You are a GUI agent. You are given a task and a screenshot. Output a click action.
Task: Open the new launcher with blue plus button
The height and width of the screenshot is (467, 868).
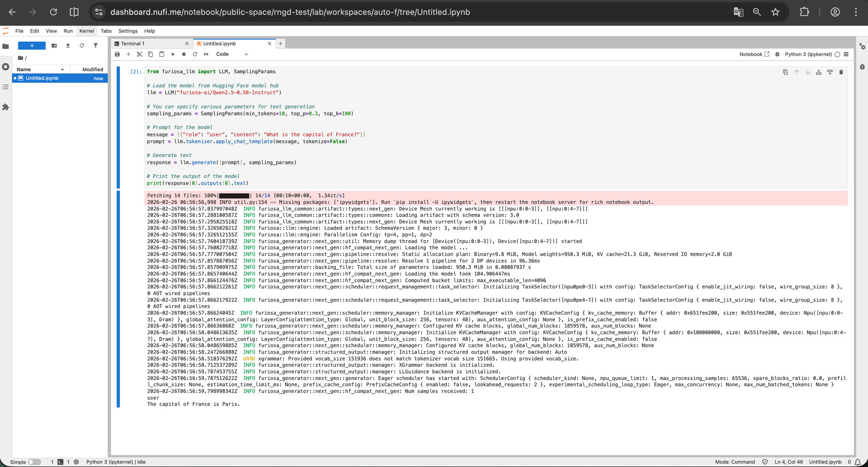point(32,46)
